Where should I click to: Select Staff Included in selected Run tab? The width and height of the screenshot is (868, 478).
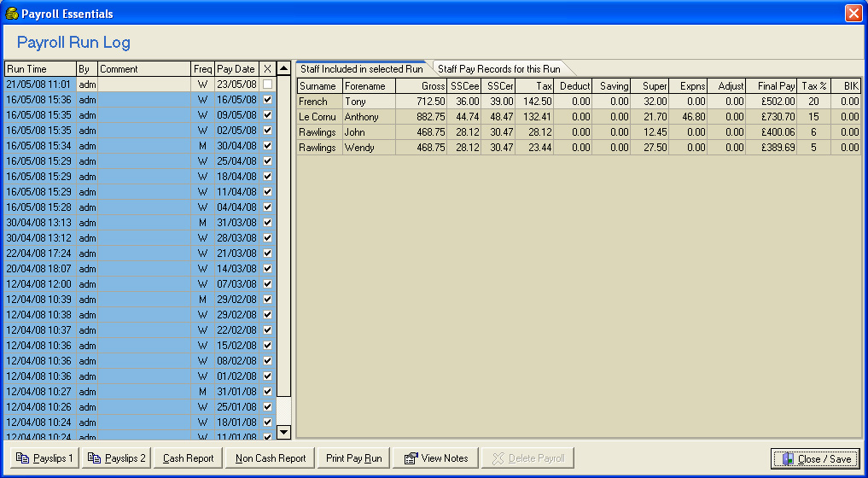click(x=362, y=69)
